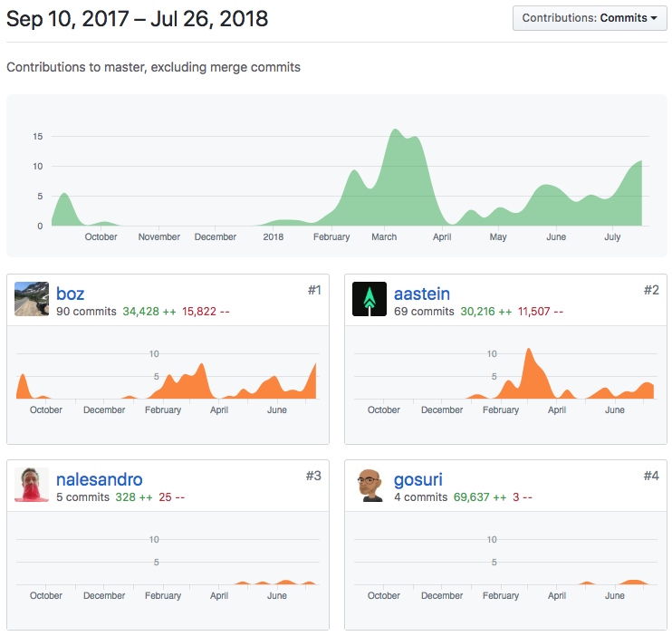View nalesandro's 5 commits
The height and width of the screenshot is (636, 672).
[82, 497]
